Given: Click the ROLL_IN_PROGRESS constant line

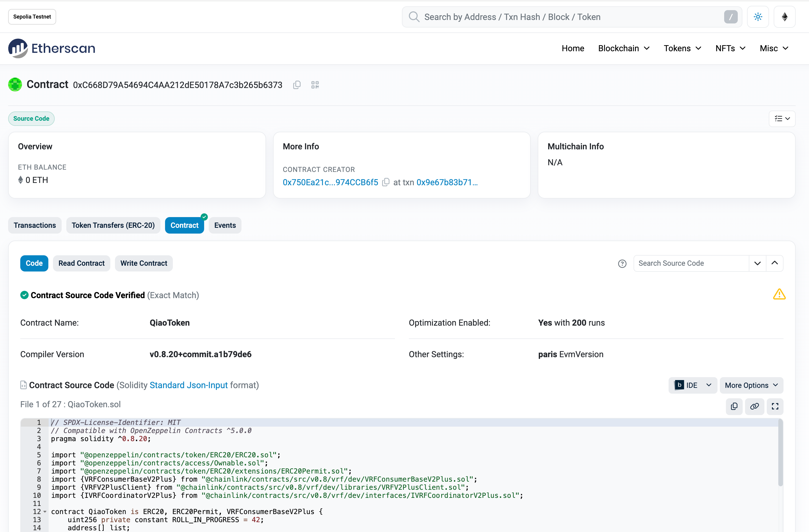Looking at the screenshot, I should click(166, 520).
